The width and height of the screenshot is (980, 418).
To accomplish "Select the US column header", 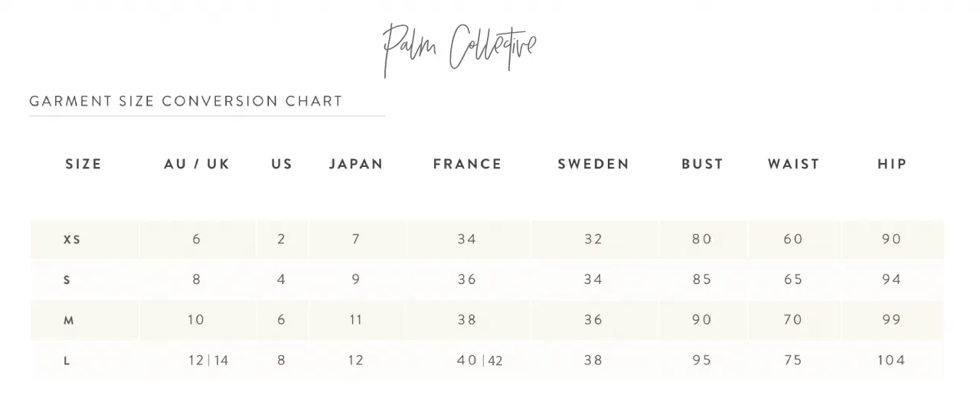I will pos(282,164).
